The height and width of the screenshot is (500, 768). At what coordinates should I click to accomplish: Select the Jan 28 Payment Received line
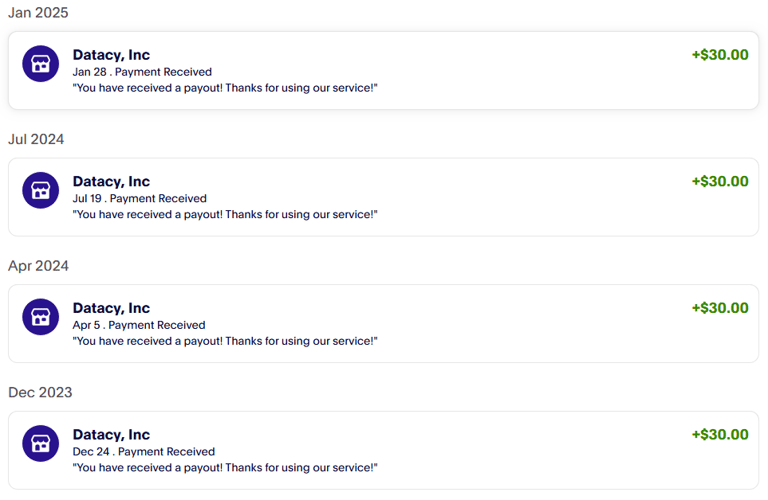tap(142, 72)
